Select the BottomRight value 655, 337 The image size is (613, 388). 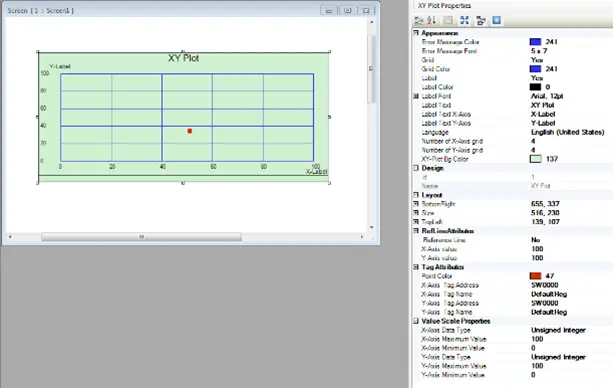click(545, 203)
